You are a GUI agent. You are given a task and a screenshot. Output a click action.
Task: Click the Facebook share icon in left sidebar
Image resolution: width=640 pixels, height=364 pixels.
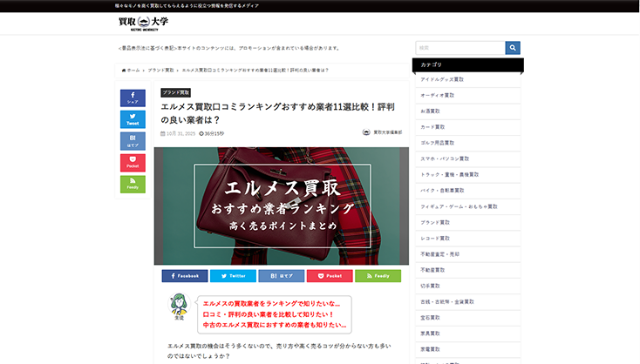pos(133,98)
